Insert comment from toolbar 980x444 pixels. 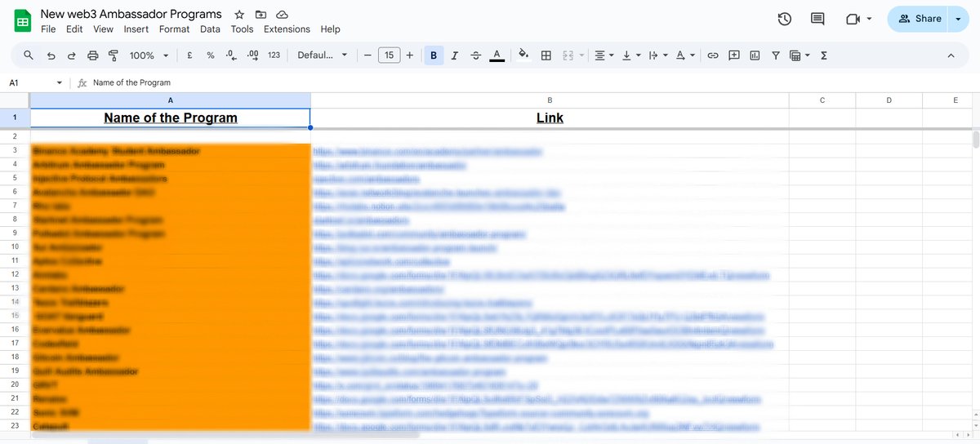(733, 55)
